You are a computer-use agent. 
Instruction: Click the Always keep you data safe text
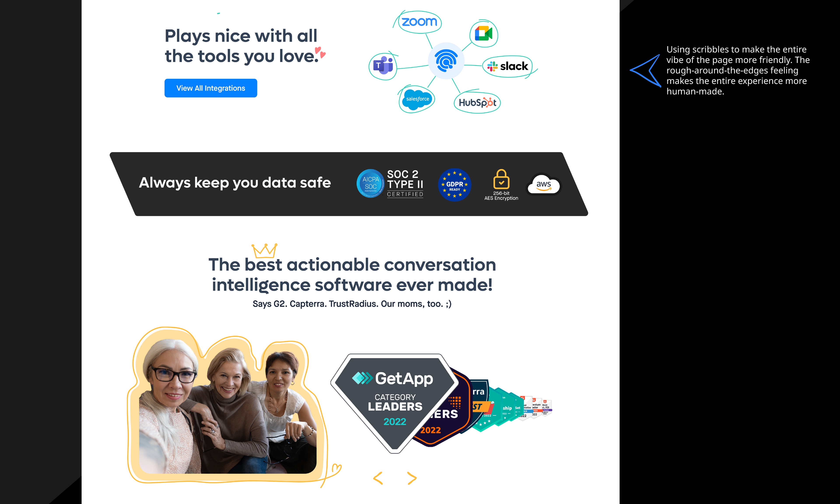235,183
